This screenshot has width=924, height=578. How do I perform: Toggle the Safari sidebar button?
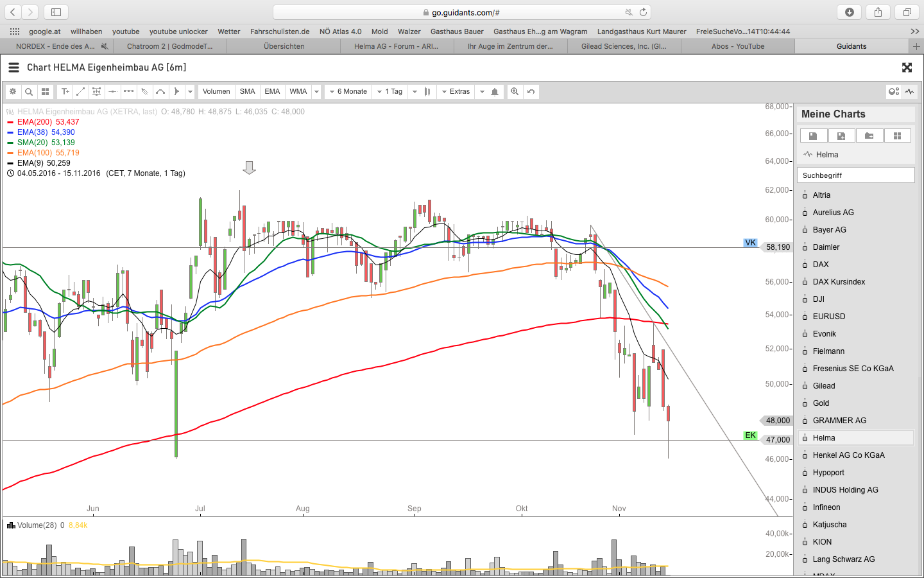pyautogui.click(x=56, y=12)
